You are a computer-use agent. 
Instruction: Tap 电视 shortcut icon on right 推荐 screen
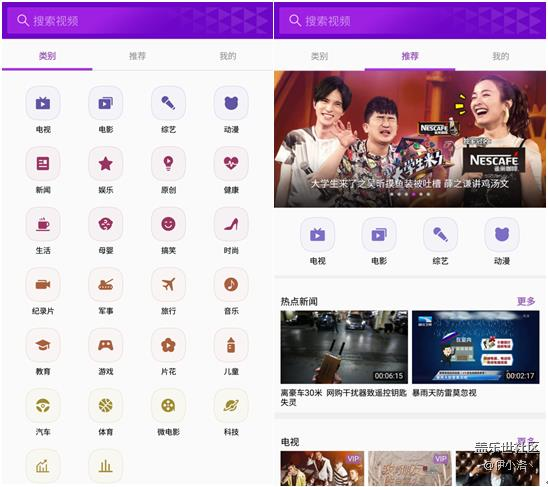(317, 235)
